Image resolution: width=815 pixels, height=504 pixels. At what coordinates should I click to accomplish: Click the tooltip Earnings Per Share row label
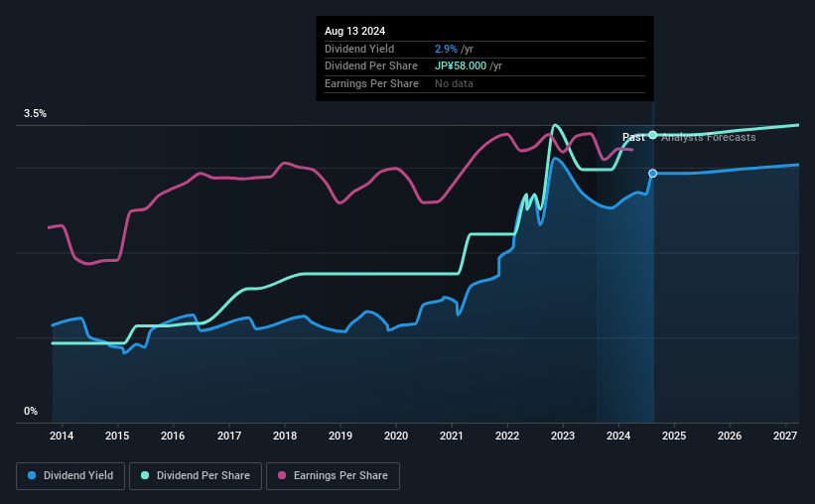pos(371,83)
